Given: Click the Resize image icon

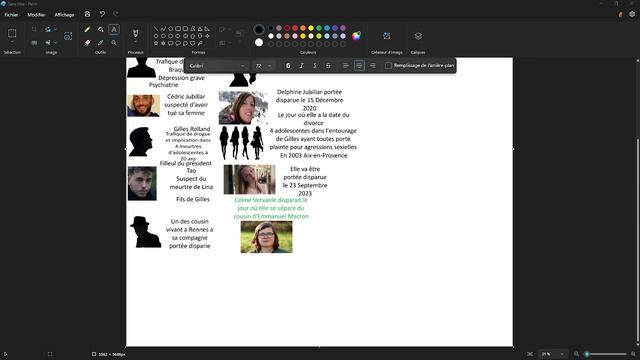Looking at the screenshot, I should 34,42.
